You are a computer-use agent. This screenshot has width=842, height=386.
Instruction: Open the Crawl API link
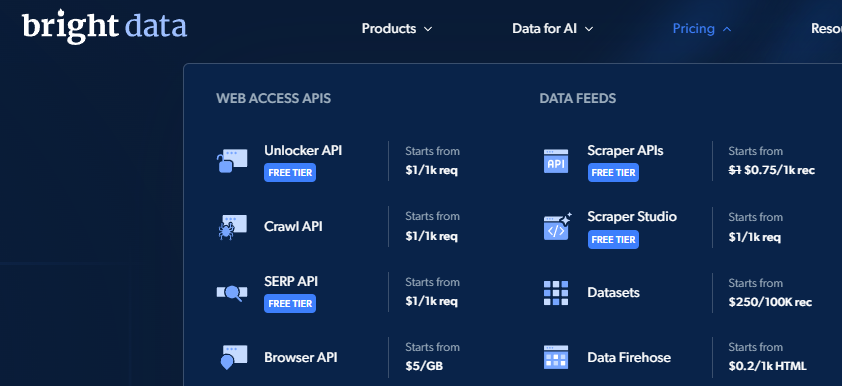[293, 227]
